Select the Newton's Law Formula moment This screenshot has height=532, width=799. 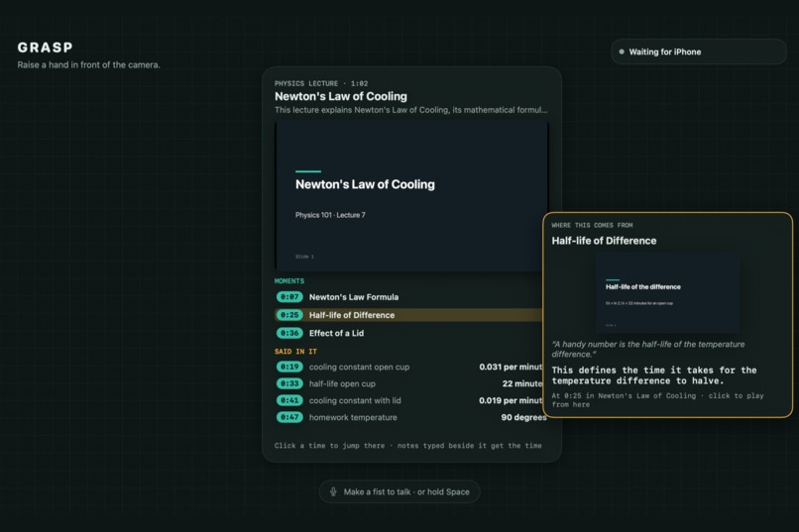point(354,297)
